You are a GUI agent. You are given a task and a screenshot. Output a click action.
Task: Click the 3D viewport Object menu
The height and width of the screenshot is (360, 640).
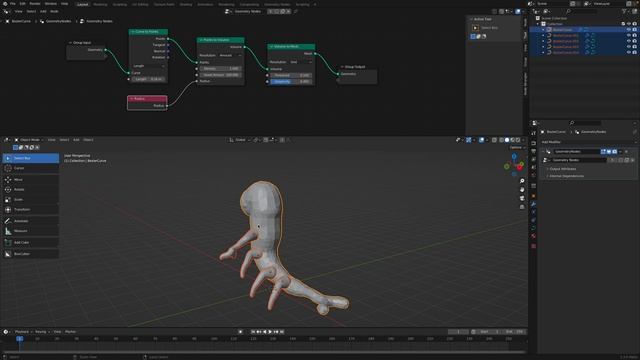coord(88,140)
